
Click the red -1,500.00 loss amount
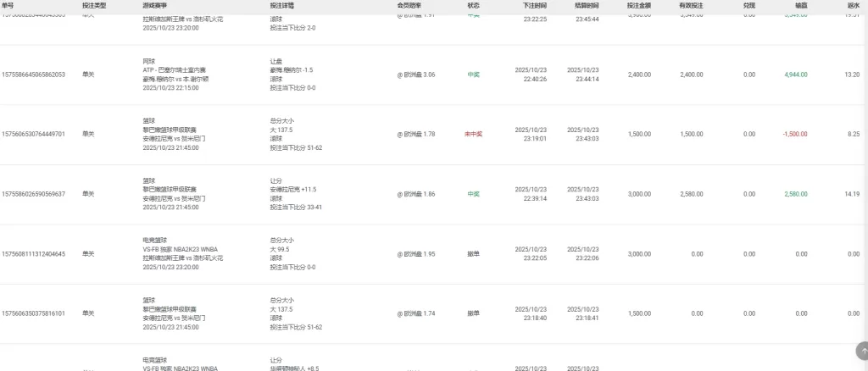point(794,134)
